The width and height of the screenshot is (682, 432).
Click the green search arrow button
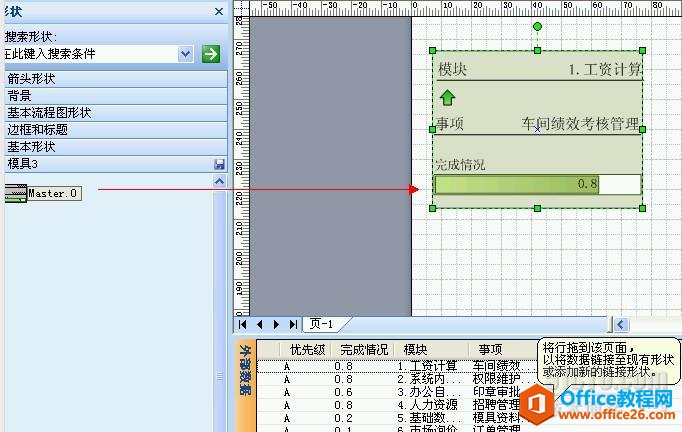[211, 54]
